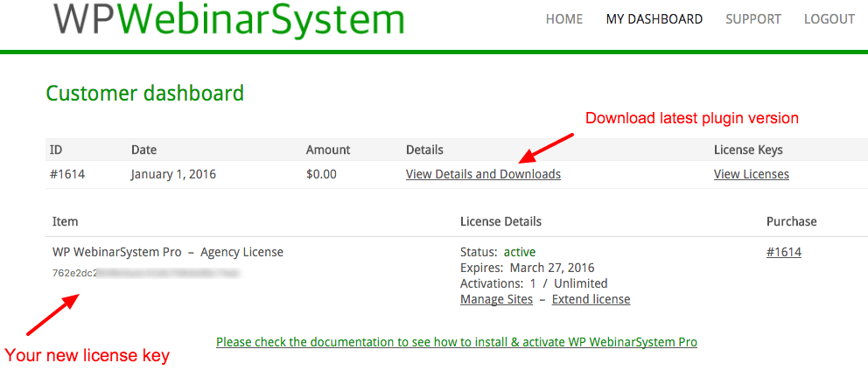Select the Extend license link
This screenshot has width=868, height=377.
coord(591,299)
